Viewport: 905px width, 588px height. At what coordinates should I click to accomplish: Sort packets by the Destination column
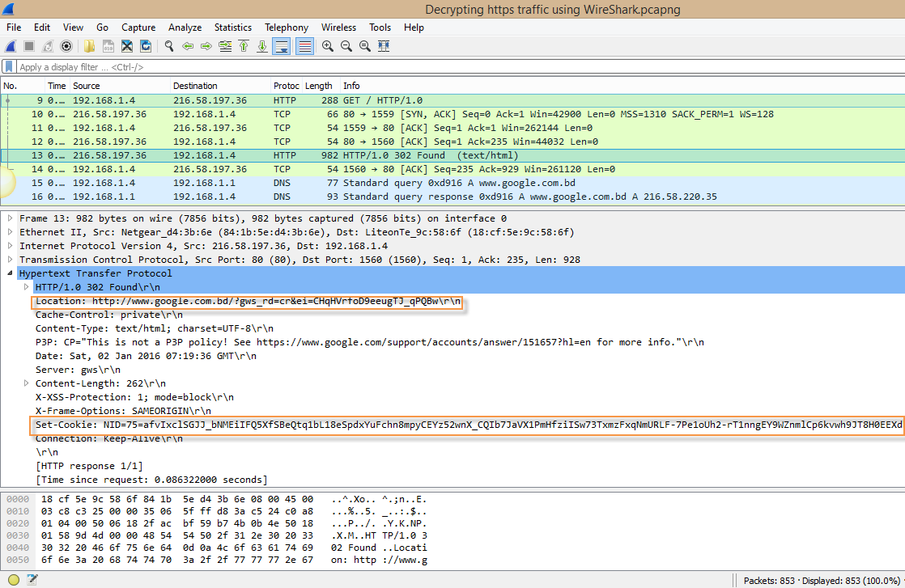220,86
